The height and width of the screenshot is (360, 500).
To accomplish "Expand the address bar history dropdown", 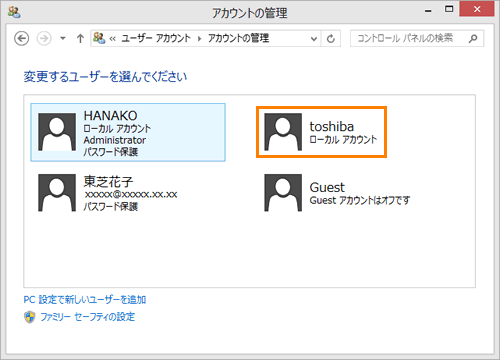I will 314,39.
